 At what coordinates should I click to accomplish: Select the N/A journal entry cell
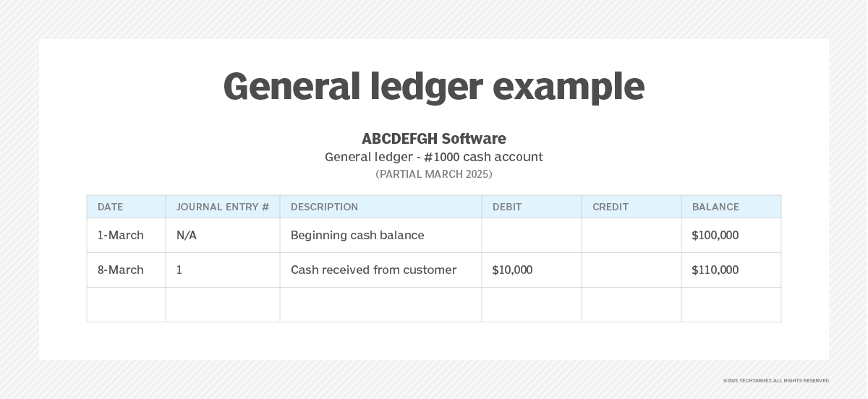[x=187, y=236]
